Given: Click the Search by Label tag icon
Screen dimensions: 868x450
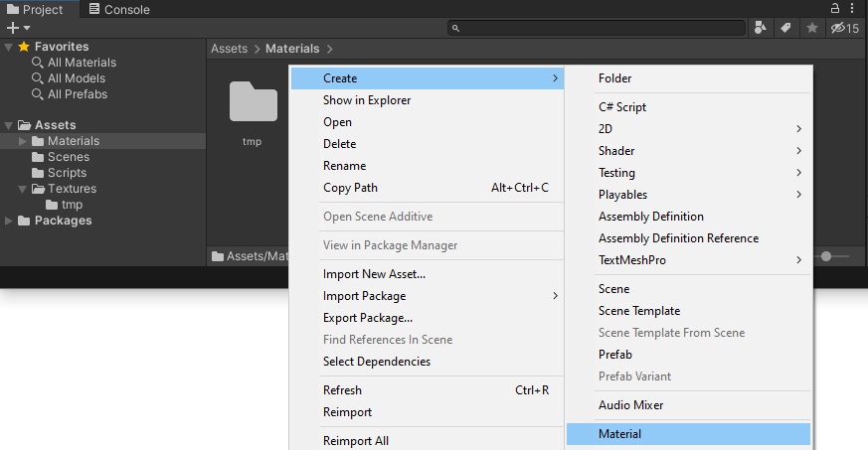Looking at the screenshot, I should (x=785, y=28).
